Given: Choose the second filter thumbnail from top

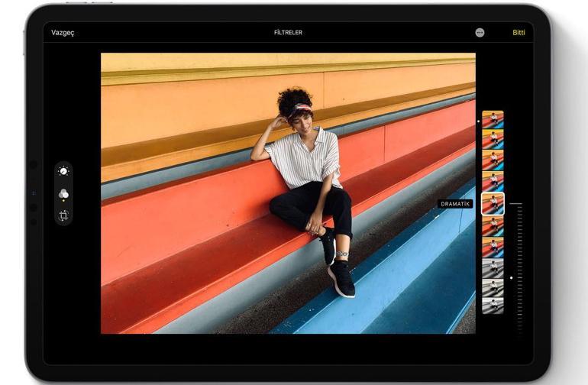Looking at the screenshot, I should 493,139.
